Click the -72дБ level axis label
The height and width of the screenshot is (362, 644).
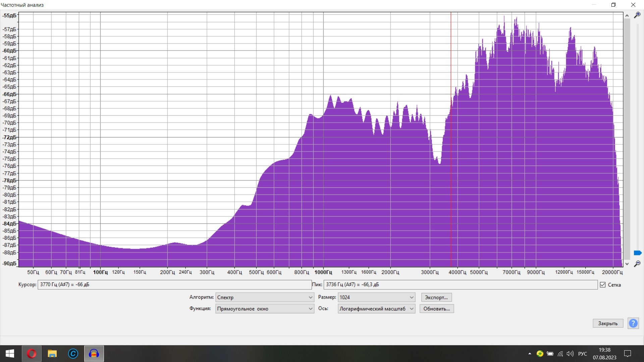tap(9, 137)
